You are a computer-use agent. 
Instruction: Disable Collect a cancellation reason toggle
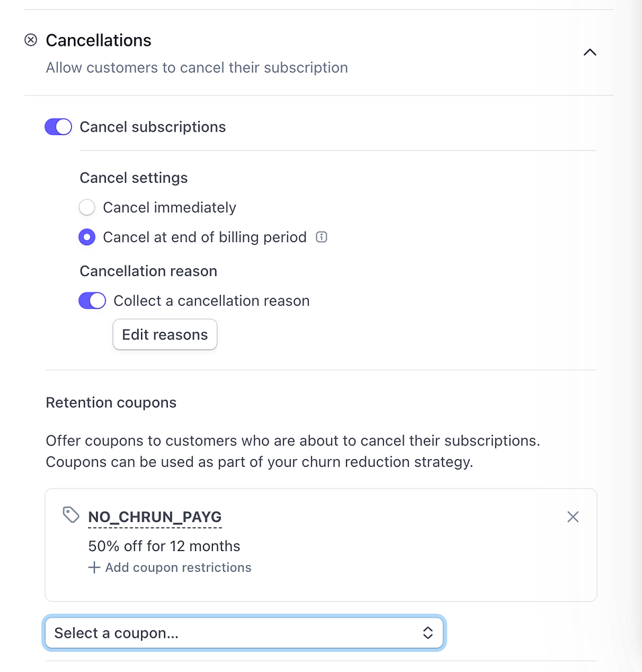pos(92,301)
